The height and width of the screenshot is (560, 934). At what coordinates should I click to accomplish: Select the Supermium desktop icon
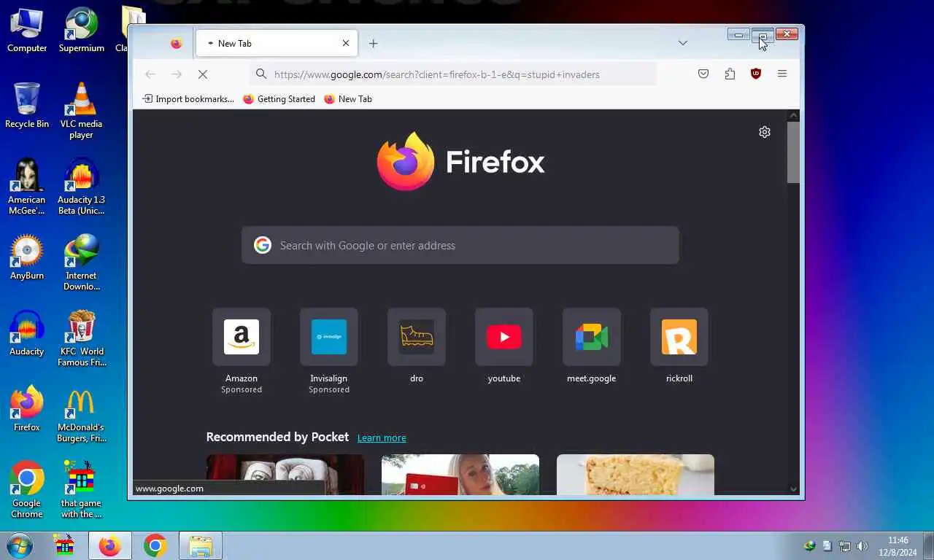pos(81,31)
